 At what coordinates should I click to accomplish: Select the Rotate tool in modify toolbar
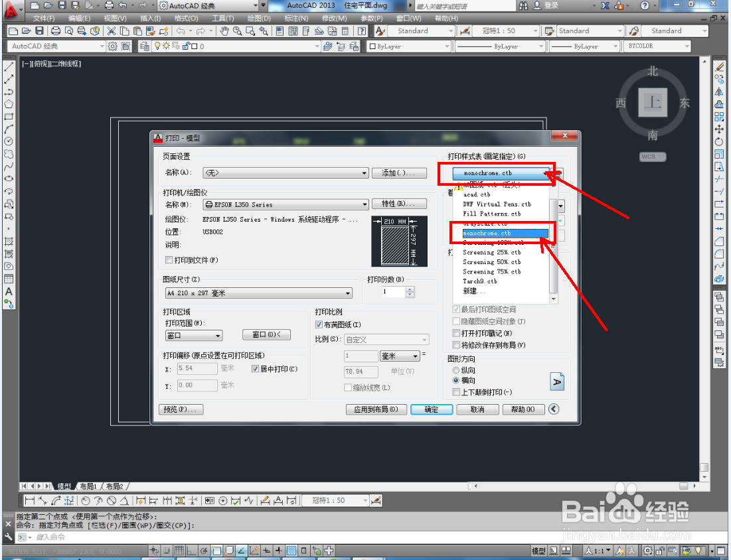[719, 141]
